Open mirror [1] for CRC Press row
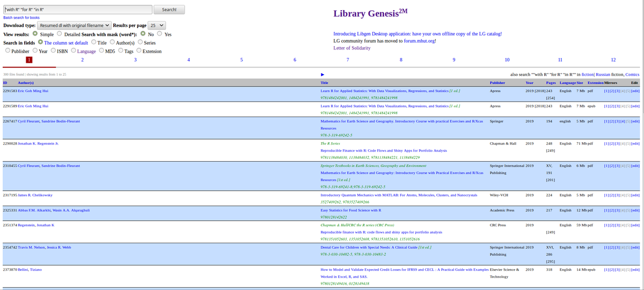 tap(606, 225)
